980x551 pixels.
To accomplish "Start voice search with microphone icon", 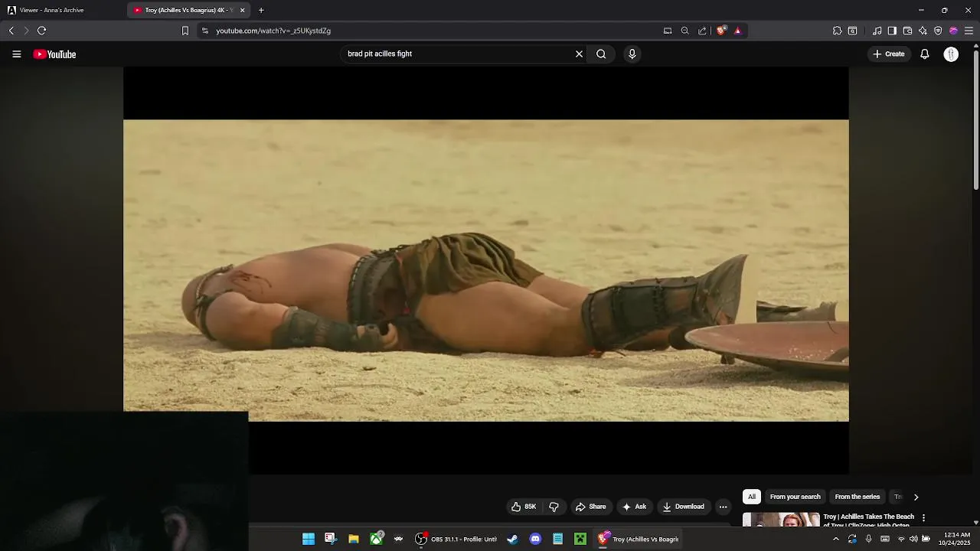I will tap(632, 54).
